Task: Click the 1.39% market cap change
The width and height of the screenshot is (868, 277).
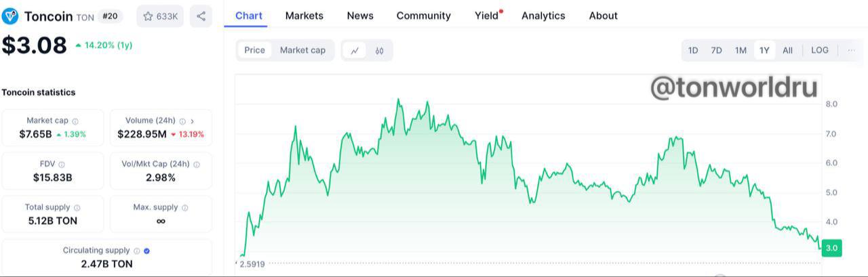Action: 71,135
